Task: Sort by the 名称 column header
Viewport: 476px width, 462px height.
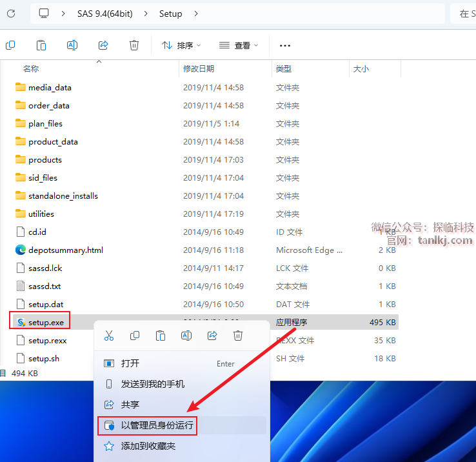Action: (31, 69)
